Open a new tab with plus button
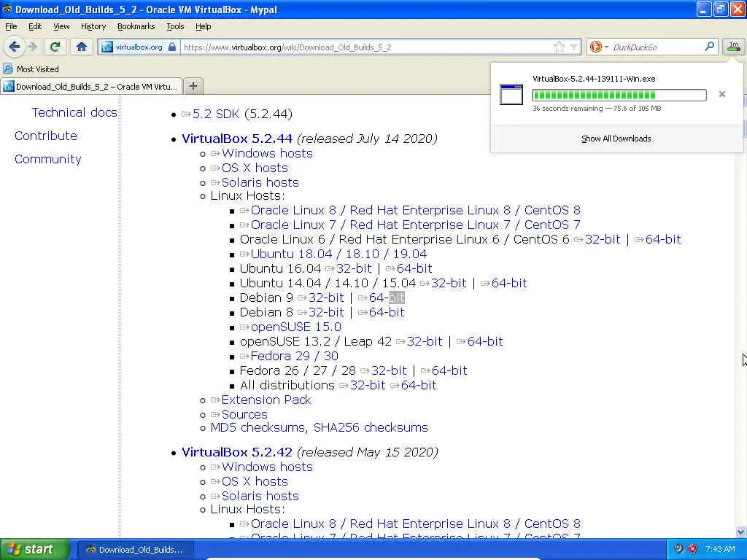This screenshot has height=560, width=747. tap(193, 86)
